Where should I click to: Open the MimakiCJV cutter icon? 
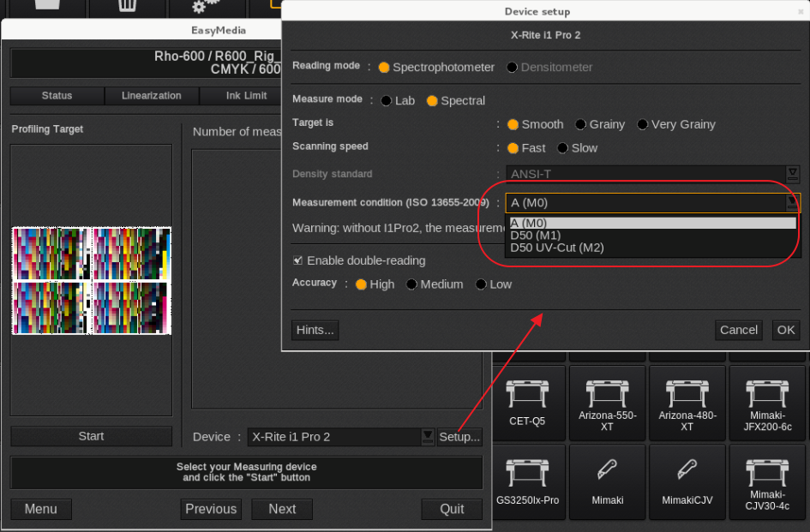tap(687, 480)
